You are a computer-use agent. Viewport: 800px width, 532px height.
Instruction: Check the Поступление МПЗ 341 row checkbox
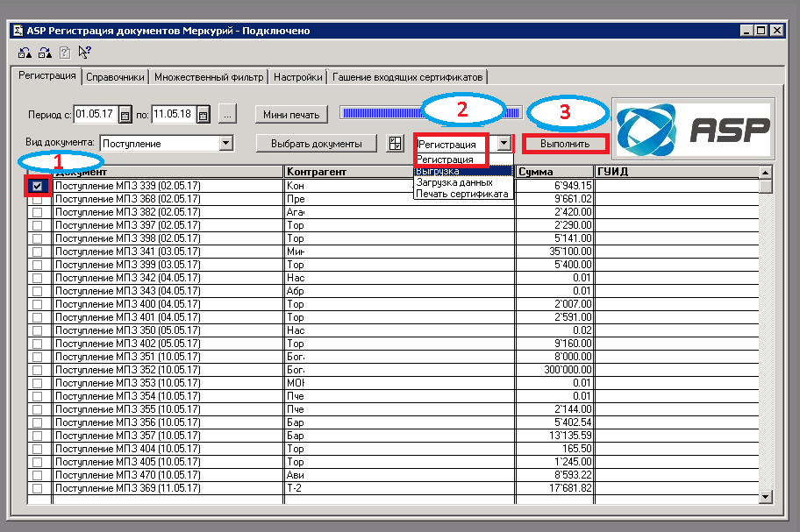click(x=37, y=252)
